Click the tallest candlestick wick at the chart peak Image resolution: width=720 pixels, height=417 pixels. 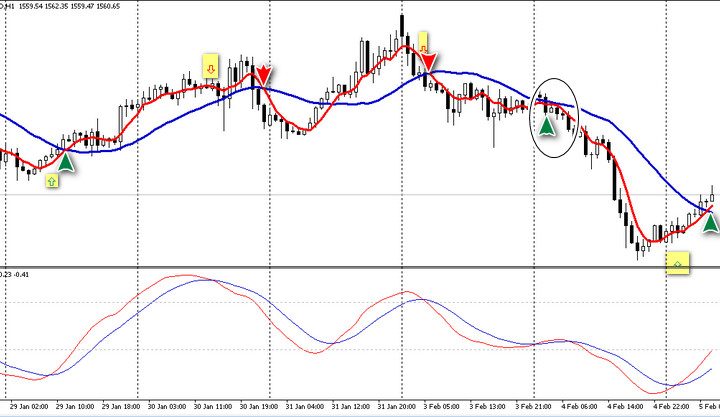(401, 22)
